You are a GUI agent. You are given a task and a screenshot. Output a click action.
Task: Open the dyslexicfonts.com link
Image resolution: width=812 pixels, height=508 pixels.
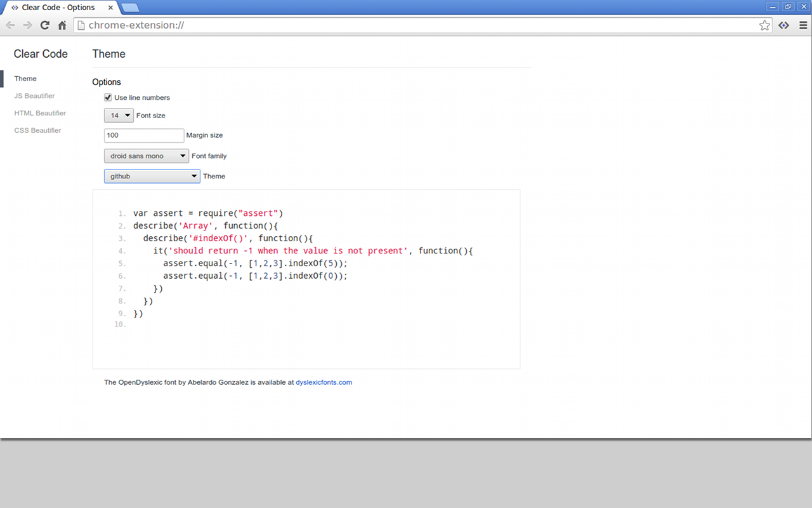point(324,382)
